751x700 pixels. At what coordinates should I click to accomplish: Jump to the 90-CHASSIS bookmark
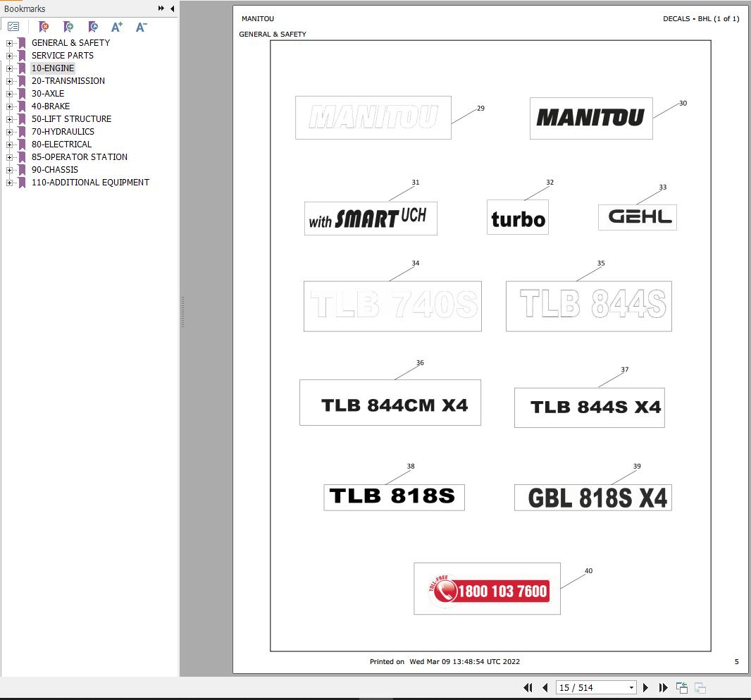[x=55, y=170]
